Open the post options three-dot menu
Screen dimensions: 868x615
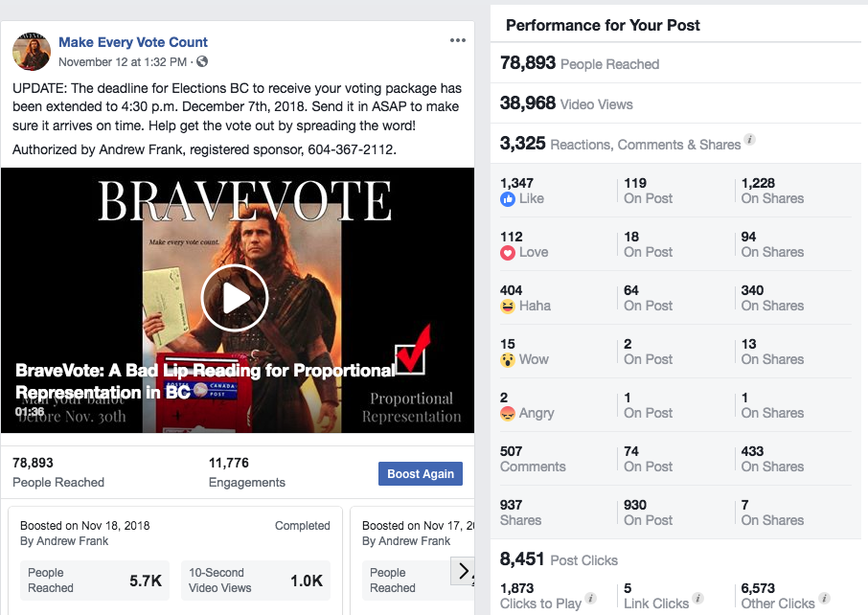click(x=457, y=40)
